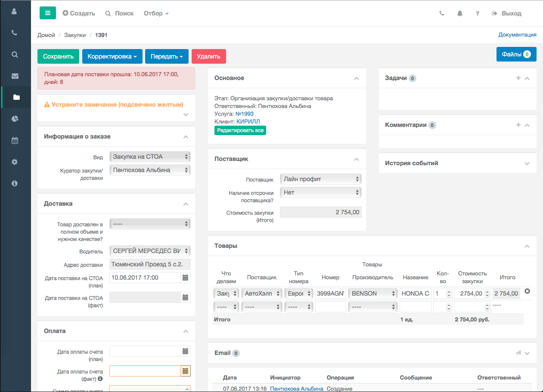543x392 pixels.
Task: Click the red Удалить button
Action: tap(209, 56)
